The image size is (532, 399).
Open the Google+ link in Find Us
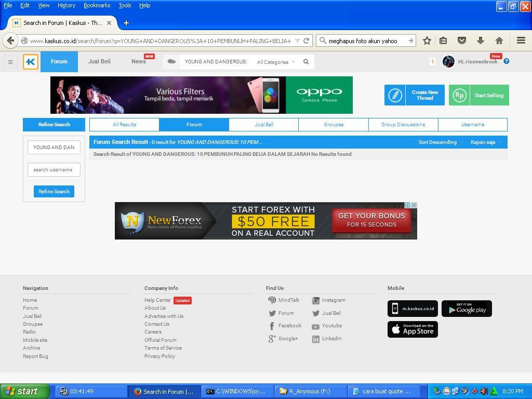283,338
